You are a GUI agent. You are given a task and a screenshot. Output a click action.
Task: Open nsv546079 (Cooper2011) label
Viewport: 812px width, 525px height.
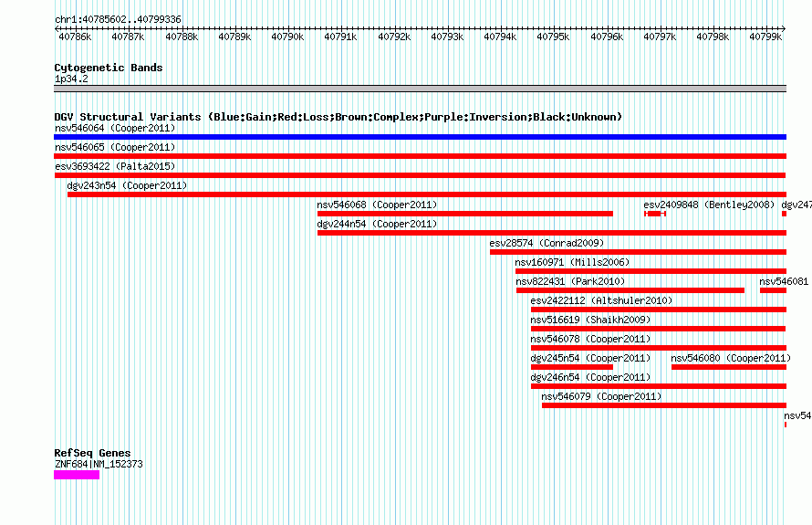pos(601,396)
